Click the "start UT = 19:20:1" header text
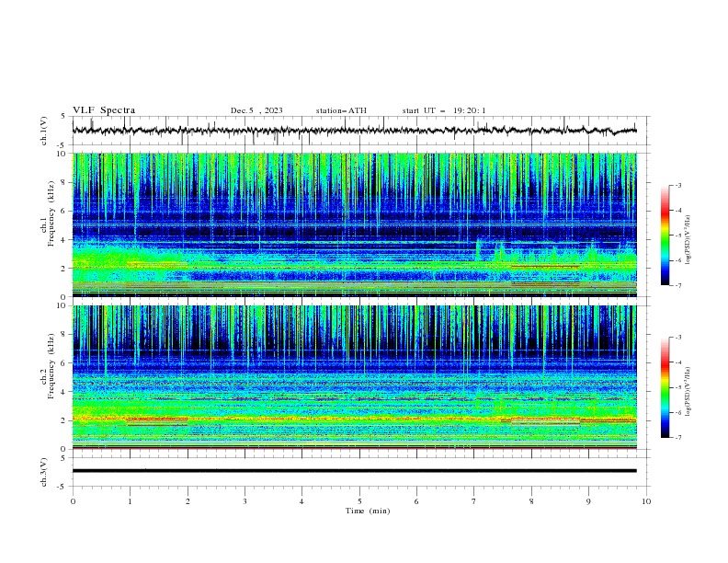Viewport: 728px width, 563px height. point(443,110)
